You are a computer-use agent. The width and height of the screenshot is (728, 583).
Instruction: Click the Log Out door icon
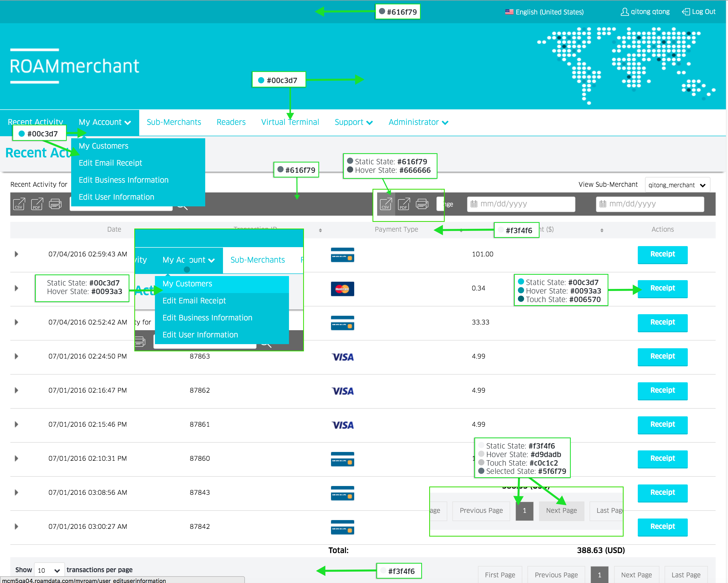(685, 12)
